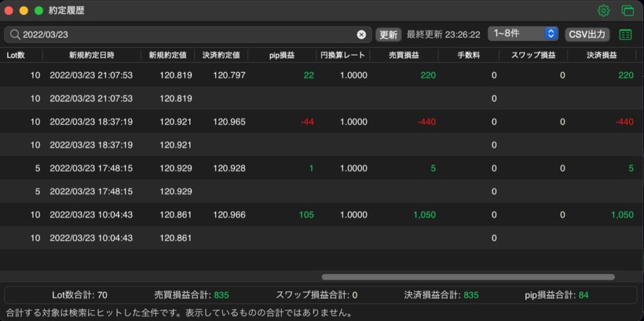644x321 pixels.
Task: Click the 更新 refresh button
Action: pos(388,35)
